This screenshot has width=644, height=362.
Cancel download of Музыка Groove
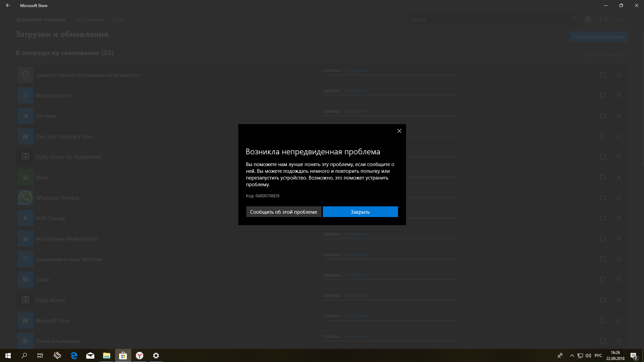(618, 95)
